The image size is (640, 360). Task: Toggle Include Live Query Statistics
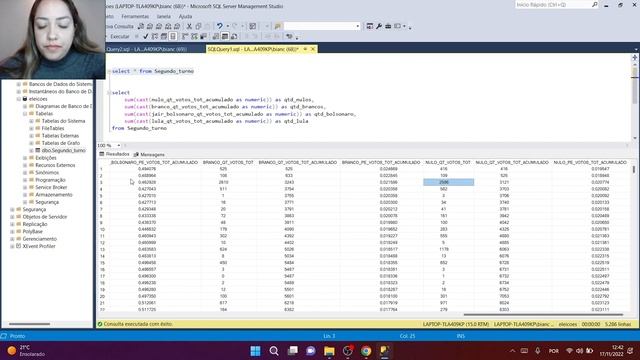194,36
